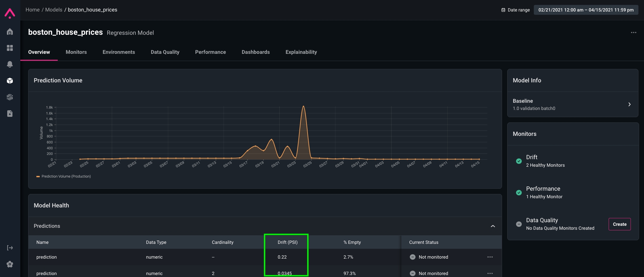Click the No Data Quality Monitors Created text
Screen dimensions: 644x277
[560, 228]
